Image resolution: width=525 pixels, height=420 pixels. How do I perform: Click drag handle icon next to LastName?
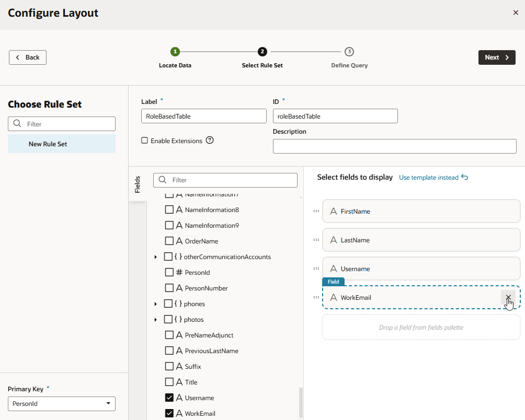pos(316,240)
